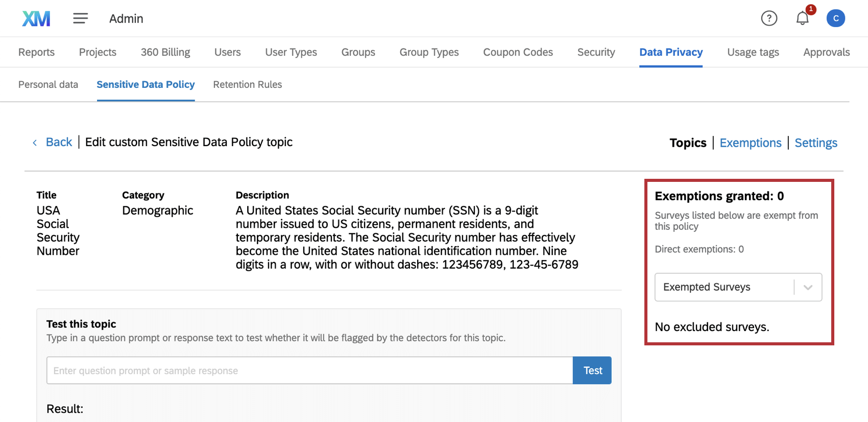868x422 pixels.
Task: Open the Personal data tab
Action: coord(48,85)
